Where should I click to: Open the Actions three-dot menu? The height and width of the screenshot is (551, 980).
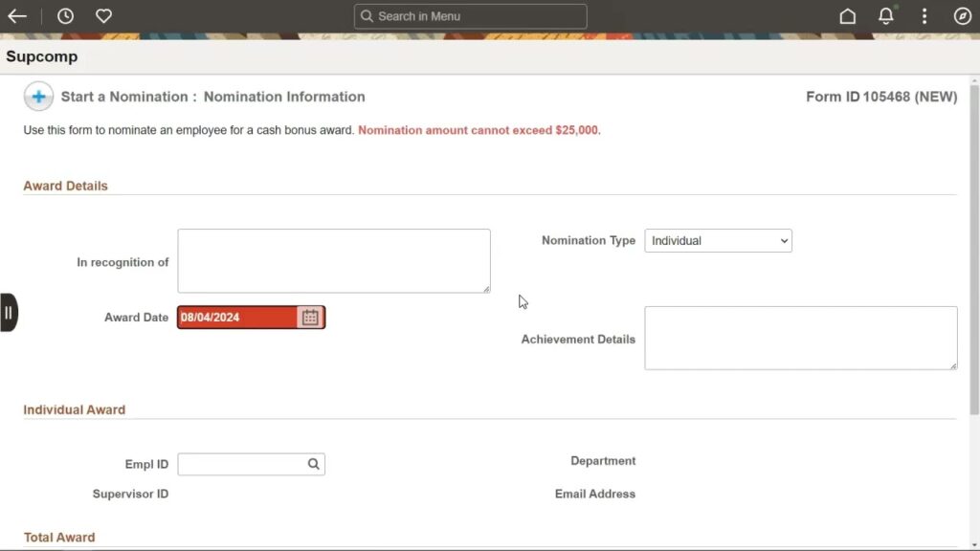coord(924,15)
